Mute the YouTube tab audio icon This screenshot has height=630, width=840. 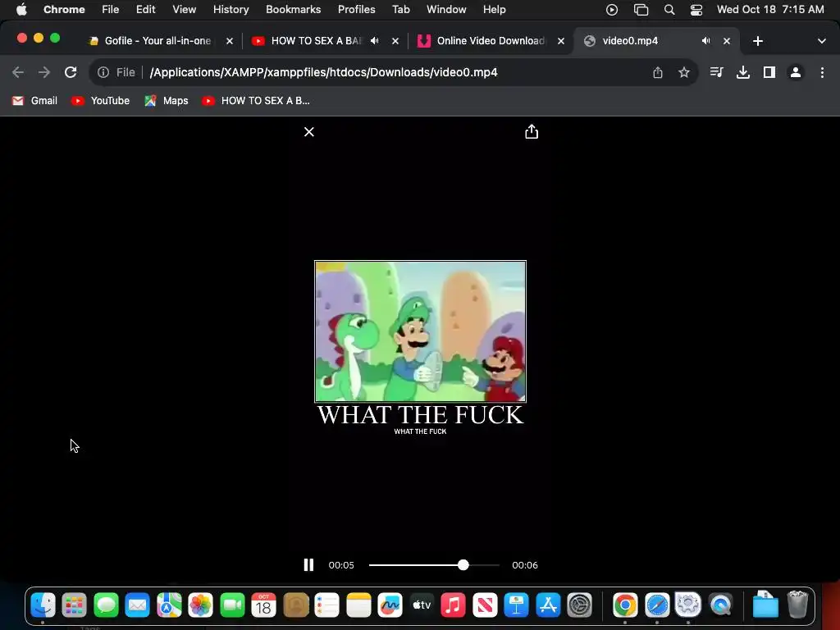pos(375,41)
